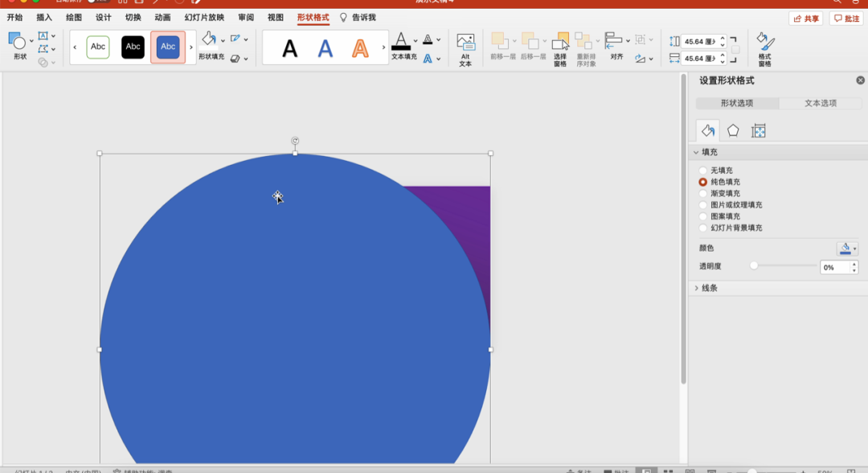Open the shape outline dropdown arrow
Viewport: 868px width, 473px height.
pos(246,40)
